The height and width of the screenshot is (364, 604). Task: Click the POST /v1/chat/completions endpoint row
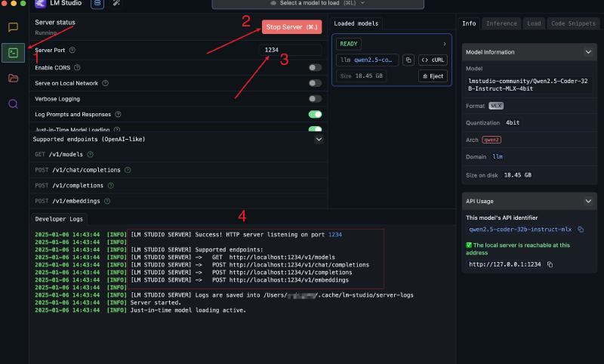178,170
